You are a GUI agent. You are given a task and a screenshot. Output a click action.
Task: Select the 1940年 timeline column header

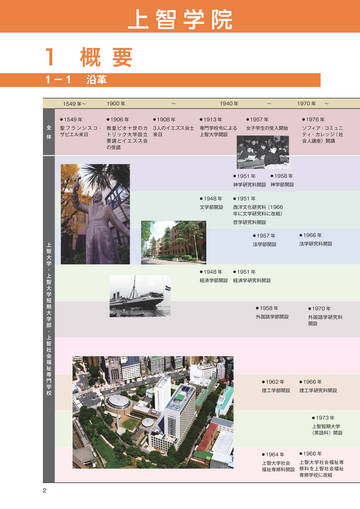tap(229, 104)
